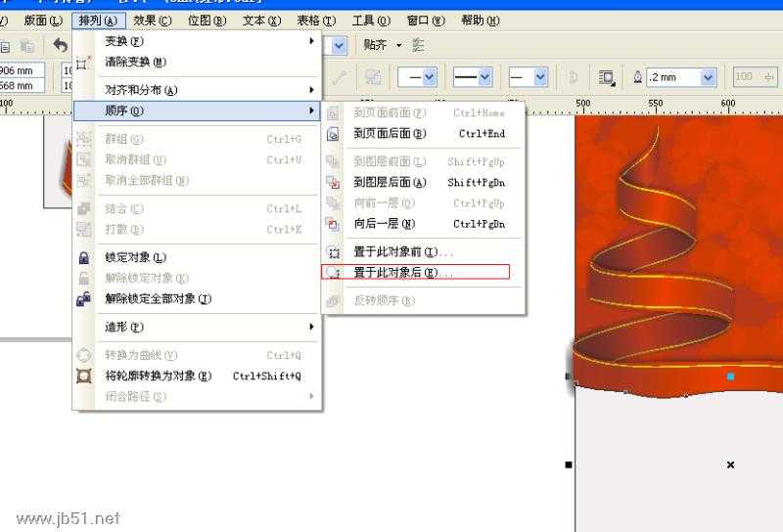Image resolution: width=783 pixels, height=532 pixels.
Task: Open the 表格 menu
Action: coord(316,21)
